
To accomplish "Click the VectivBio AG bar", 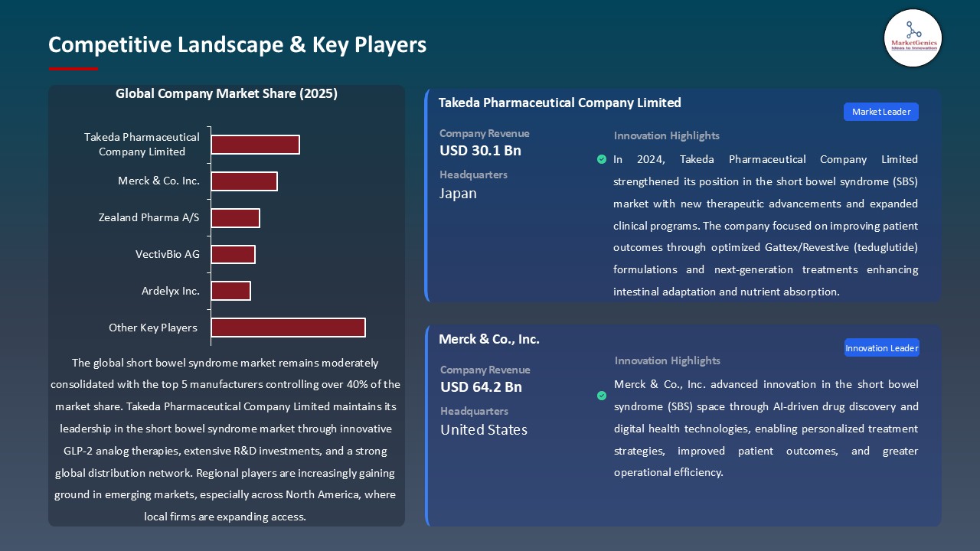I will (x=234, y=253).
